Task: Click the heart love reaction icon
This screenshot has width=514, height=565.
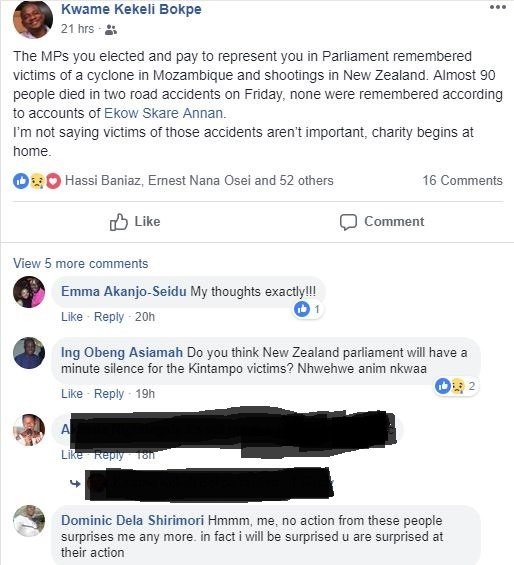Action: 53,181
